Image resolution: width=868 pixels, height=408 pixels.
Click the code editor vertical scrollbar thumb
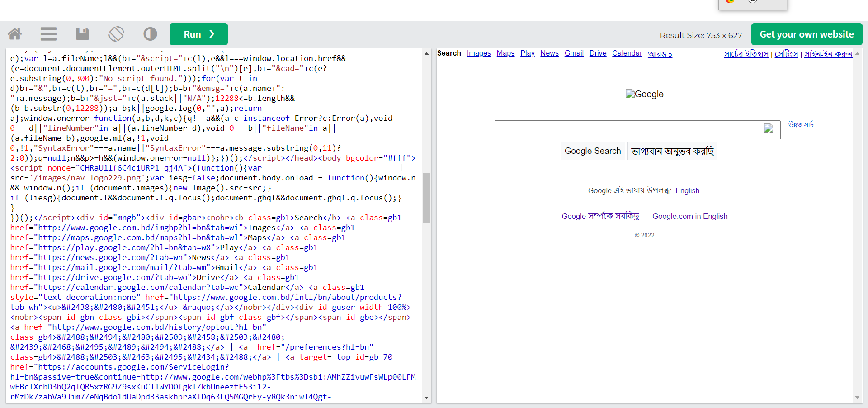click(x=426, y=198)
